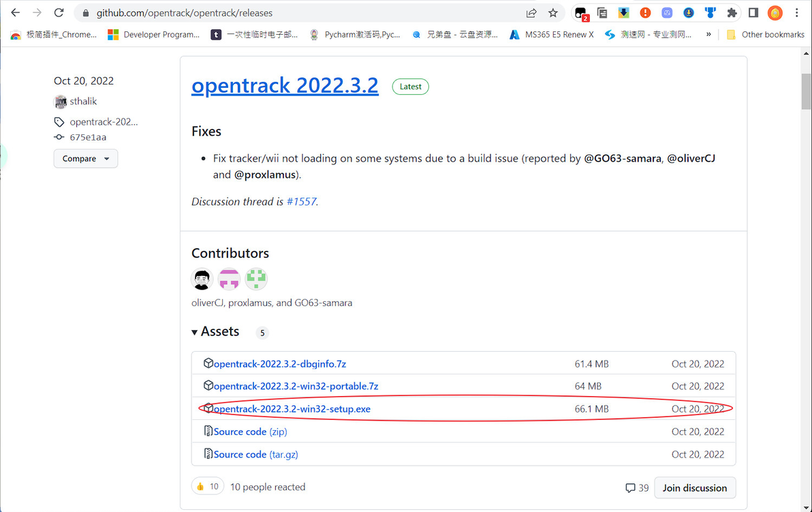
Task: Open the Chrome three-dot menu
Action: (797, 13)
